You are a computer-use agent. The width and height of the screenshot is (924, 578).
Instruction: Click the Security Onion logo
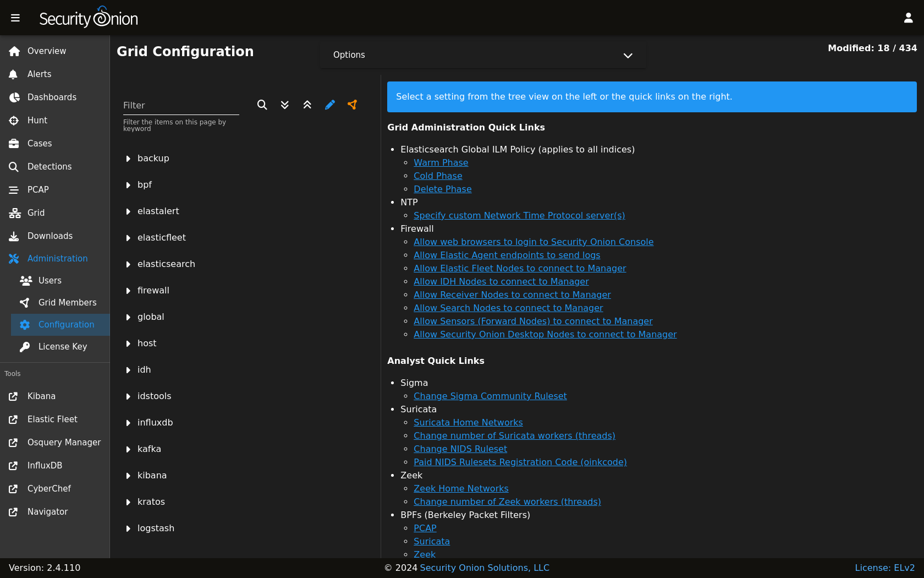coord(89,18)
